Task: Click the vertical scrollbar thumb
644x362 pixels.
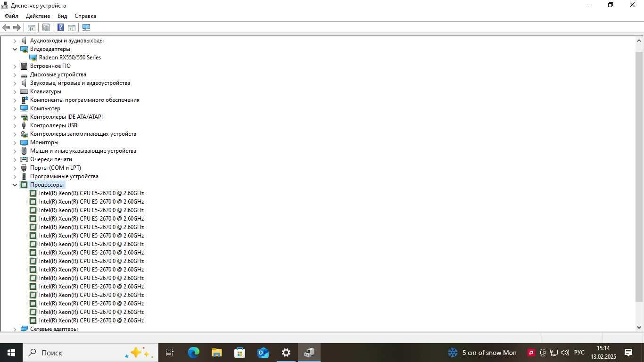Action: pos(639,177)
